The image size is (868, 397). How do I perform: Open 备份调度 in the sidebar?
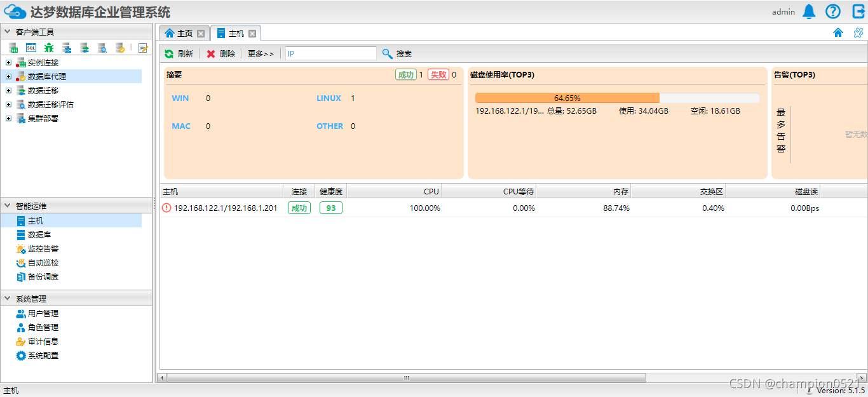pos(43,276)
